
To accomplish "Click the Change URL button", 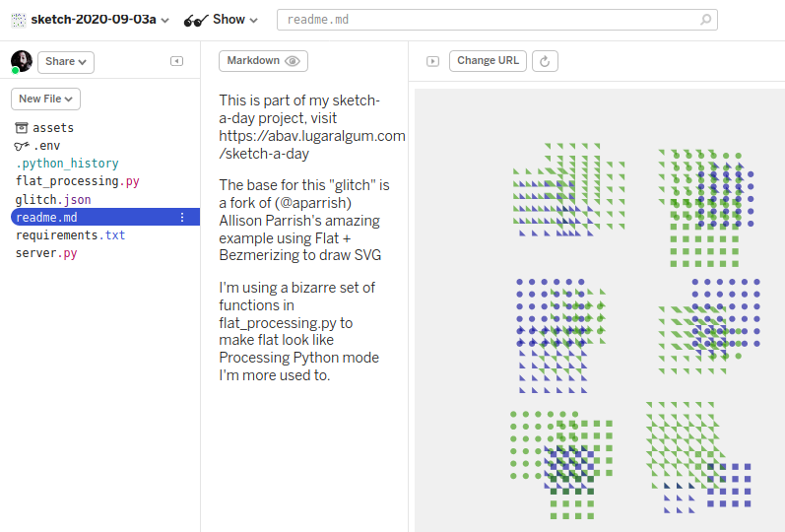I will click(x=488, y=61).
